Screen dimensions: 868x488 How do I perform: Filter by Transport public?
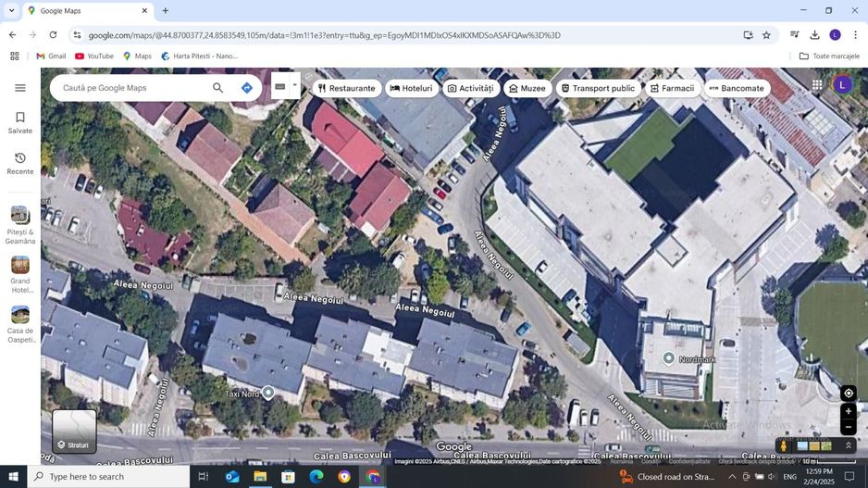click(x=599, y=88)
